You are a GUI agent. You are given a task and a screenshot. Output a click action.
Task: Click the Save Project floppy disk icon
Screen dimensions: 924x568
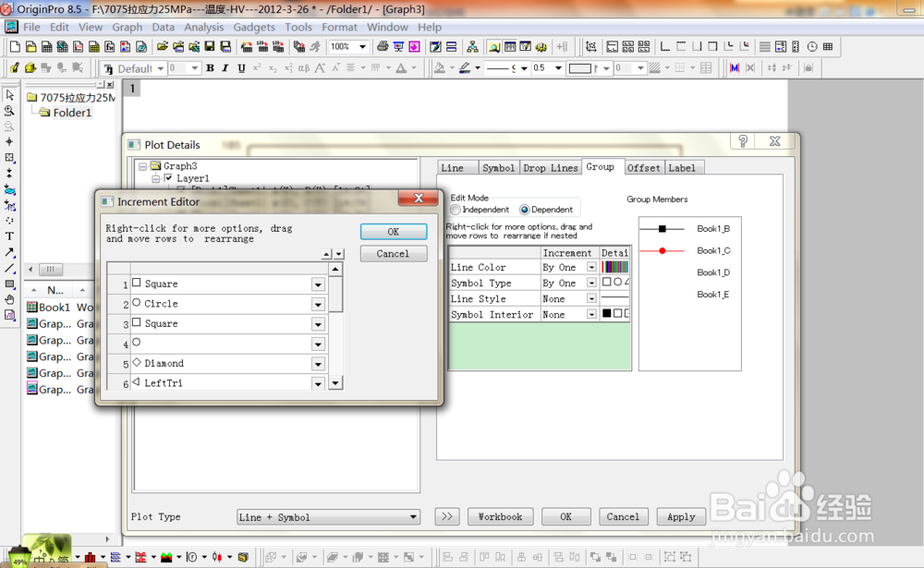(210, 46)
